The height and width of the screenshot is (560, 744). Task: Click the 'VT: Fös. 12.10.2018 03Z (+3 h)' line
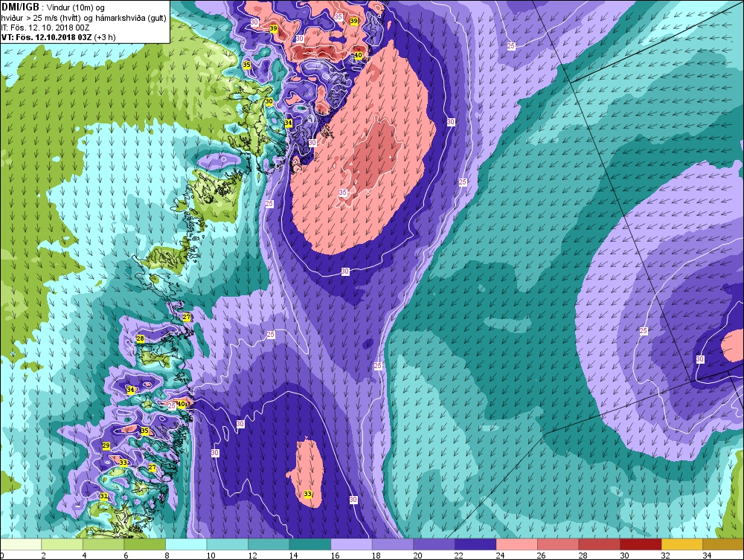click(58, 37)
